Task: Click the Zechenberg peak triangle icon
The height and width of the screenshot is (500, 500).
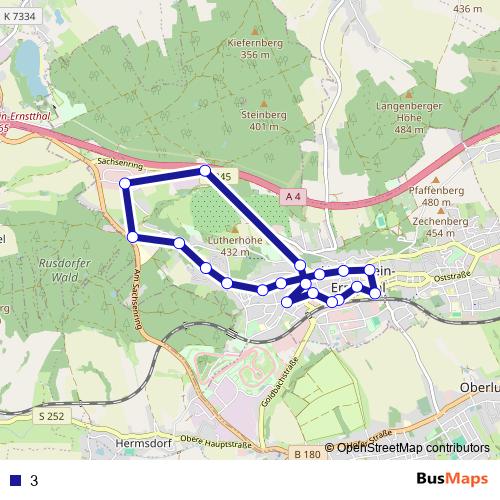Action: pyautogui.click(x=441, y=211)
